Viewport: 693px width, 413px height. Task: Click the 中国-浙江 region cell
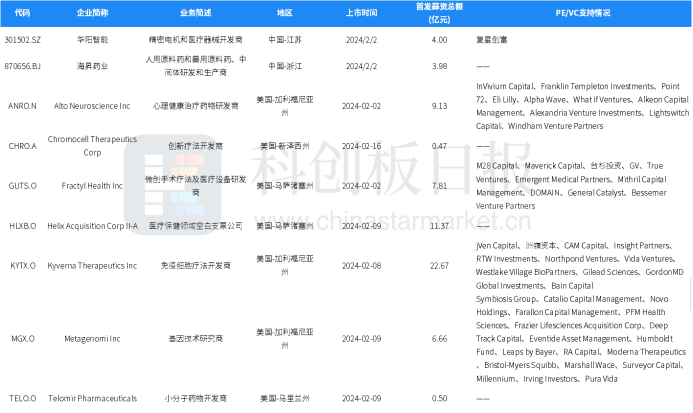285,66
